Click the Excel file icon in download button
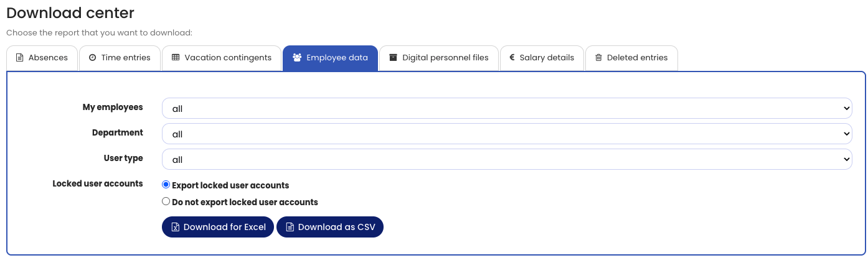 176,227
